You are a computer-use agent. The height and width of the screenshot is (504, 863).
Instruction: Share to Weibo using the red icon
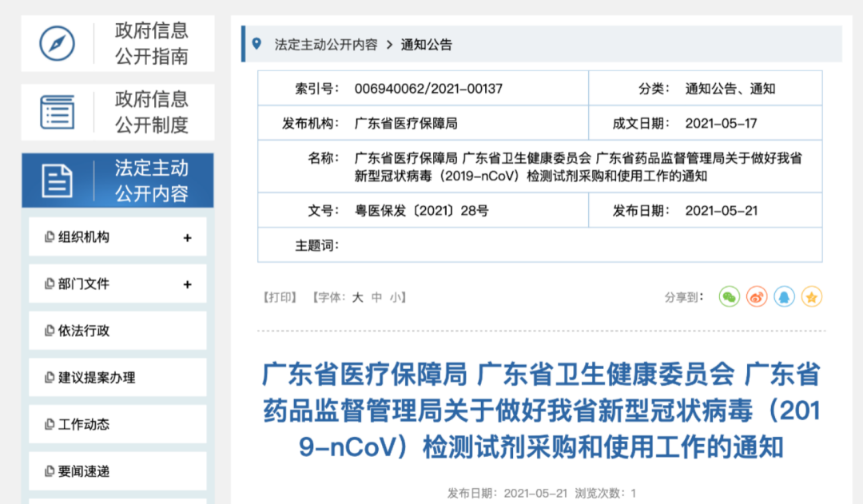tap(756, 296)
